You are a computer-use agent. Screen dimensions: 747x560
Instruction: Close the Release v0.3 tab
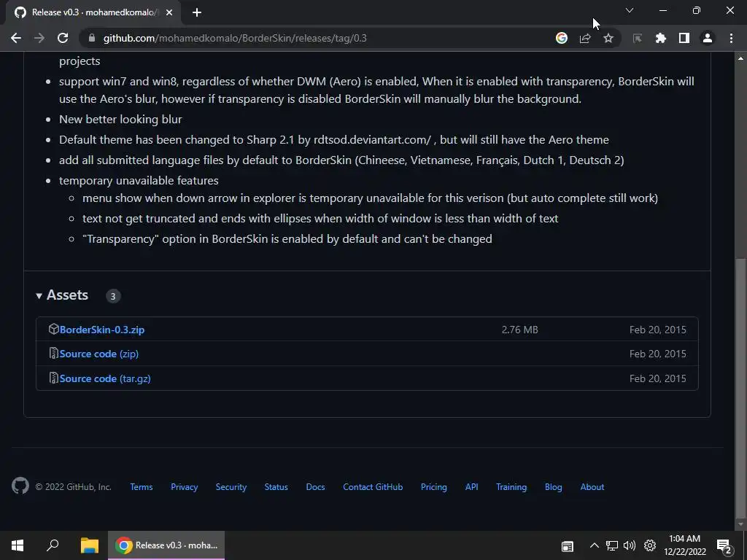169,12
